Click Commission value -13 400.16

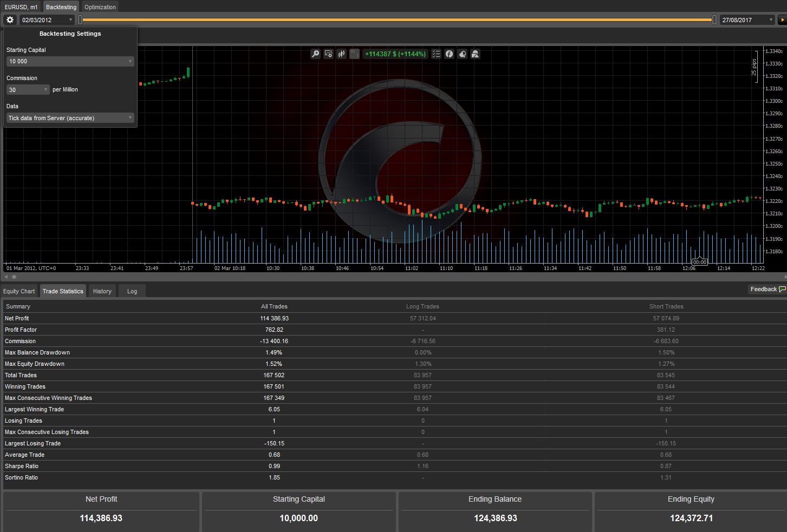coord(274,341)
